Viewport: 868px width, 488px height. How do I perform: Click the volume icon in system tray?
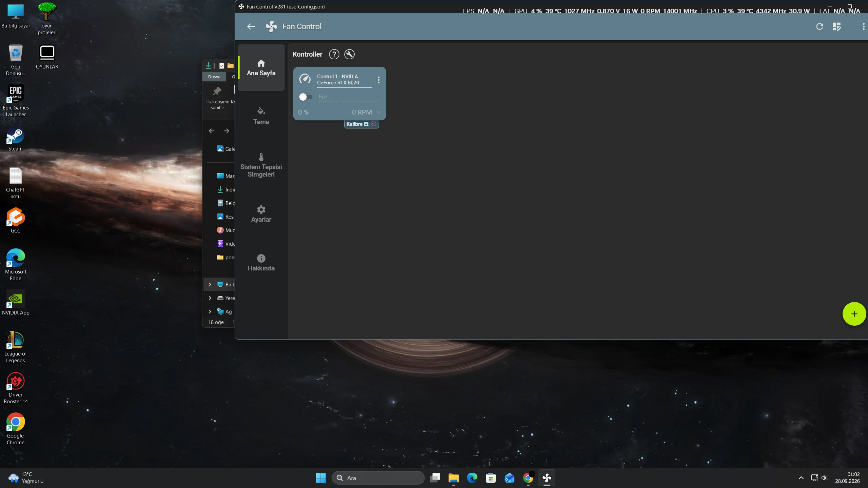[x=825, y=478]
